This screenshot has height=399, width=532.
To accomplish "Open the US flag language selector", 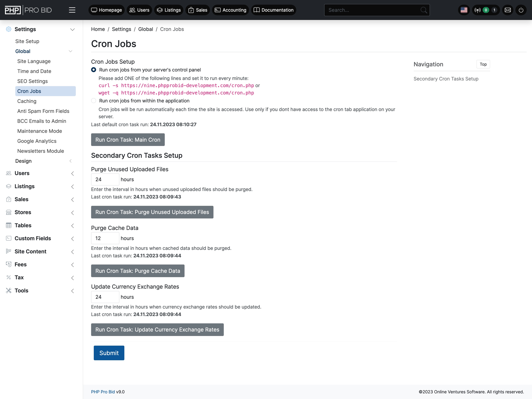I will pyautogui.click(x=464, y=10).
